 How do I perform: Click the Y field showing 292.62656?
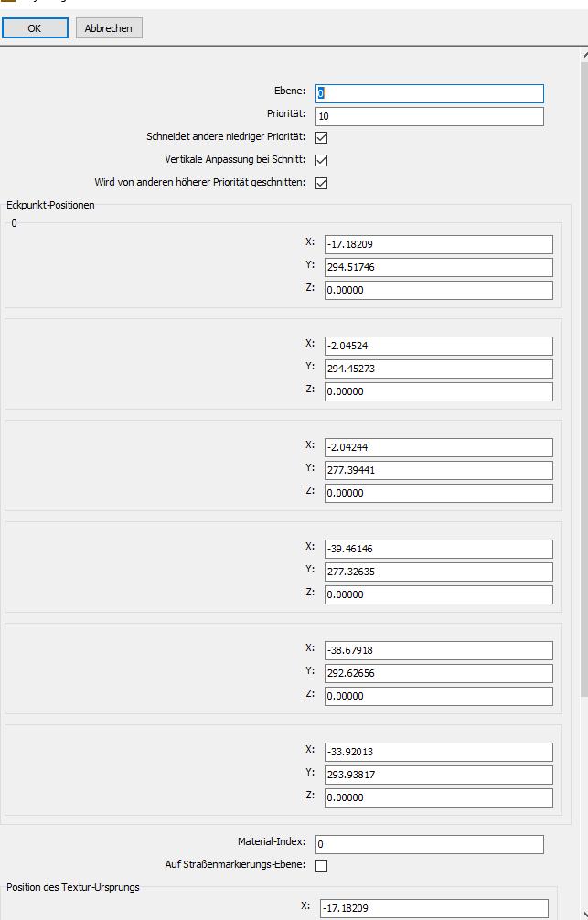point(438,673)
